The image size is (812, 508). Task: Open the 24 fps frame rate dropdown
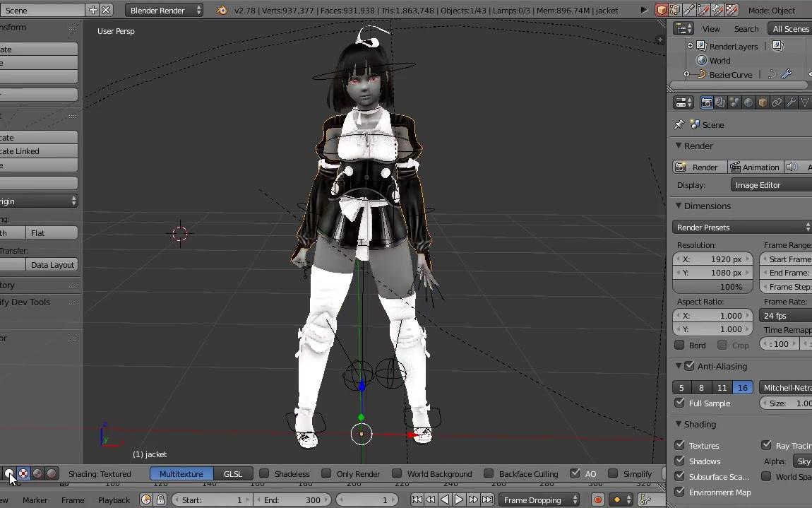[786, 315]
